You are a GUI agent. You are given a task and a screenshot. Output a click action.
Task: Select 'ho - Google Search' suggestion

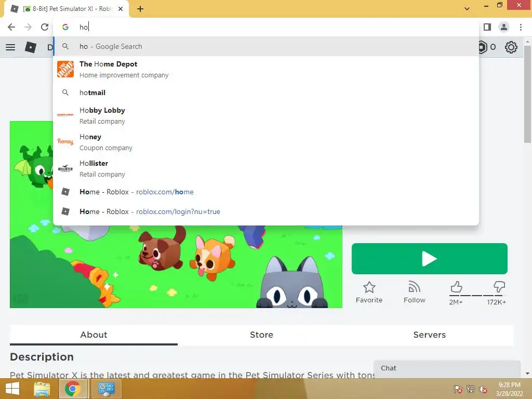pyautogui.click(x=266, y=46)
